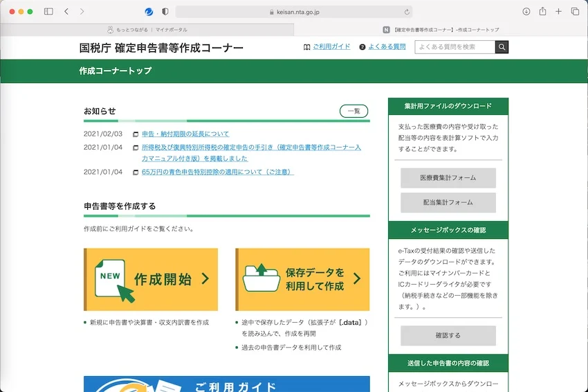Viewport: 588px width, 392px height.
Task: Click the chevron arrow on 作成開始 banner
Action: pyautogui.click(x=205, y=278)
